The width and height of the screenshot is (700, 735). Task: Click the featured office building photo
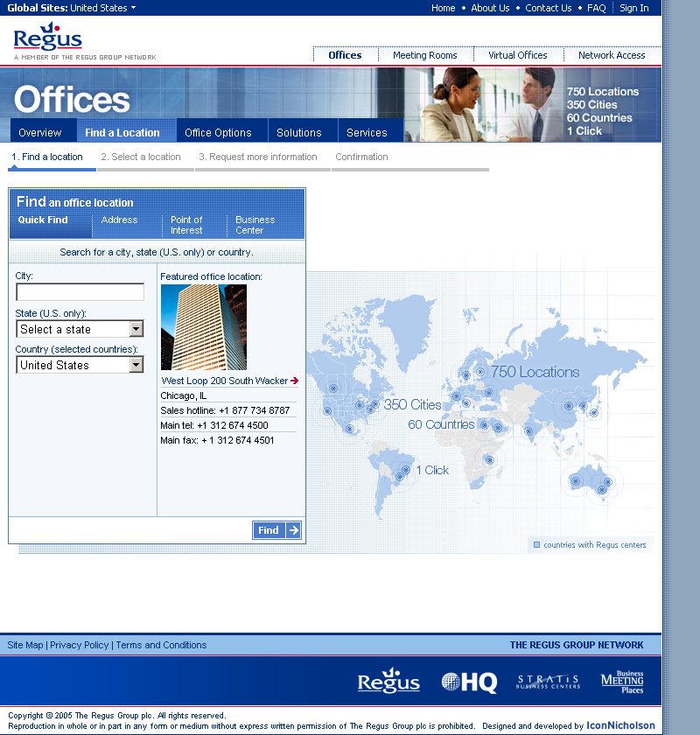(204, 327)
